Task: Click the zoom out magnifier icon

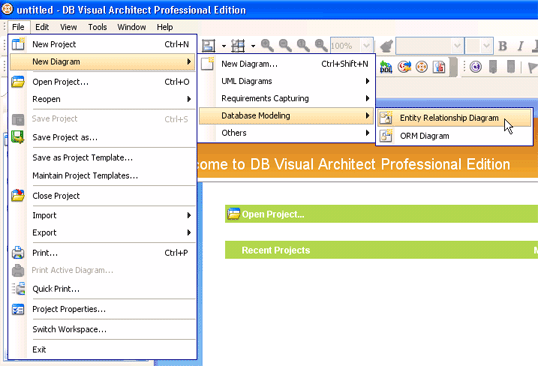Action: point(285,45)
